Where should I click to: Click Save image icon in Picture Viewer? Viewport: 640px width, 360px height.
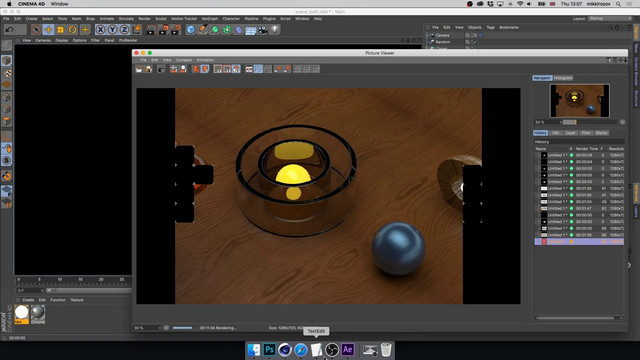click(149, 69)
